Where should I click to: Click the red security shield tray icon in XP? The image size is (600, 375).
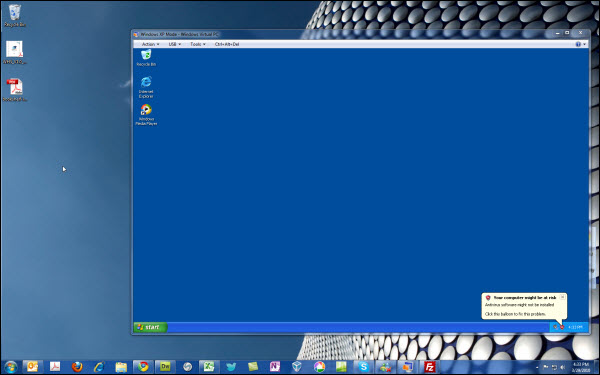[x=562, y=327]
